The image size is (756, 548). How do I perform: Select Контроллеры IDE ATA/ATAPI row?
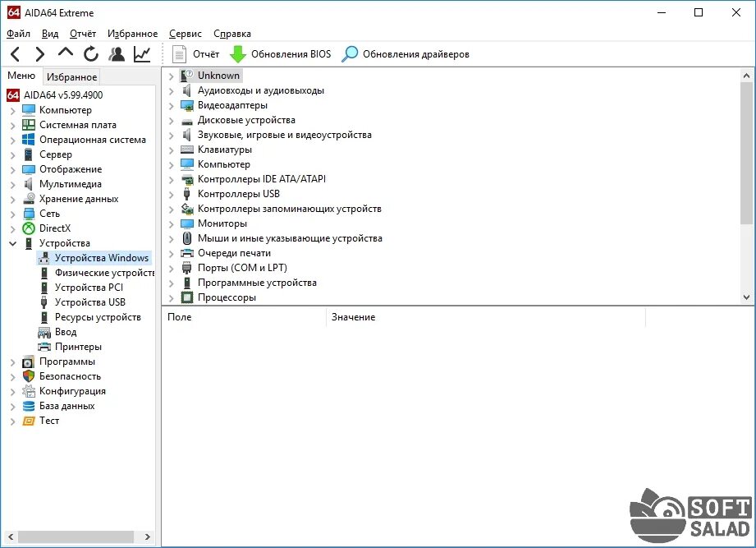click(261, 179)
